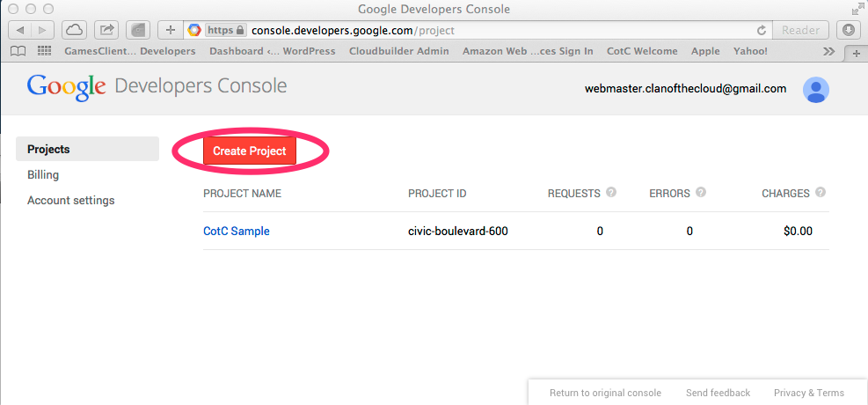Open the Downloads arrow icon
The image size is (868, 405).
click(x=848, y=30)
